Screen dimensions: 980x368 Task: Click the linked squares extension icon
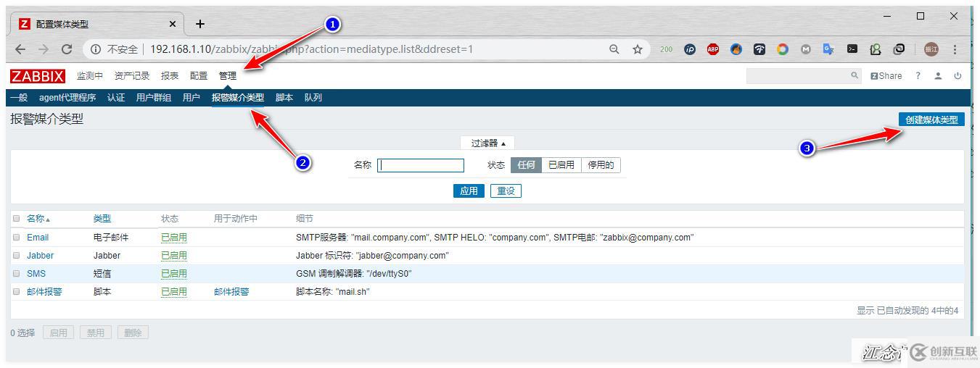point(899,49)
